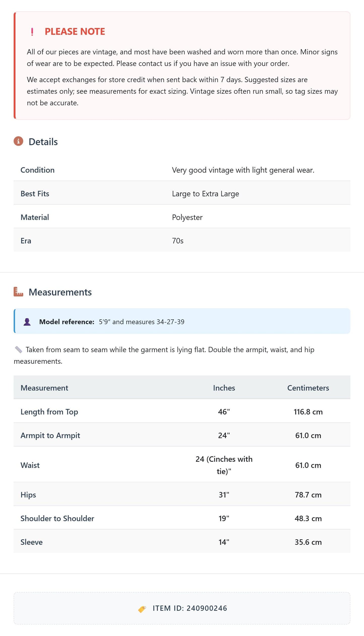Click the Details info circle icon

point(18,141)
